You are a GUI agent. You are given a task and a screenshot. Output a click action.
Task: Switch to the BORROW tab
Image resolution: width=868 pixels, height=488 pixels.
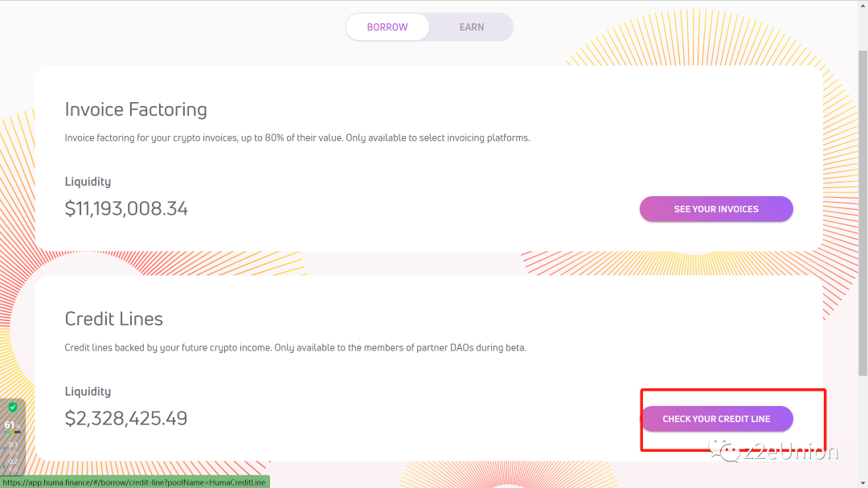[387, 27]
